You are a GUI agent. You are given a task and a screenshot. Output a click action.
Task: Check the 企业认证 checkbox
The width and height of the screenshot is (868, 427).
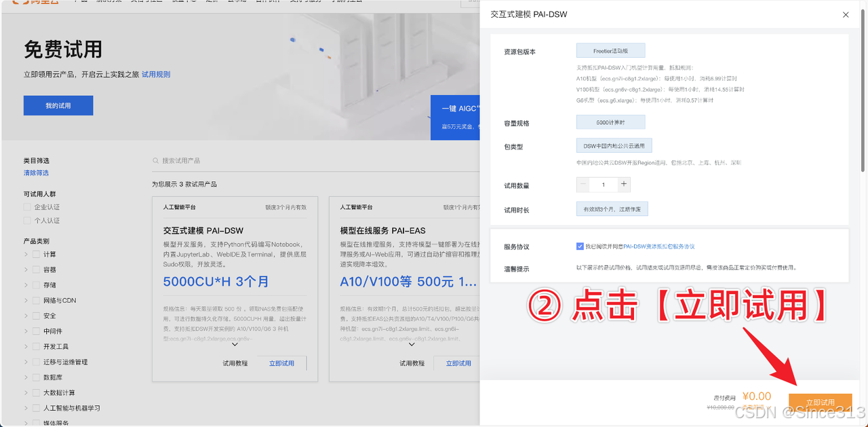(27, 207)
